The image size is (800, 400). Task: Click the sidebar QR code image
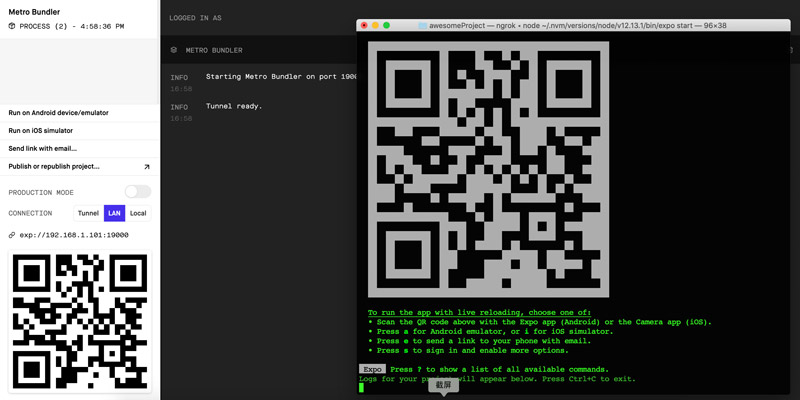point(80,321)
